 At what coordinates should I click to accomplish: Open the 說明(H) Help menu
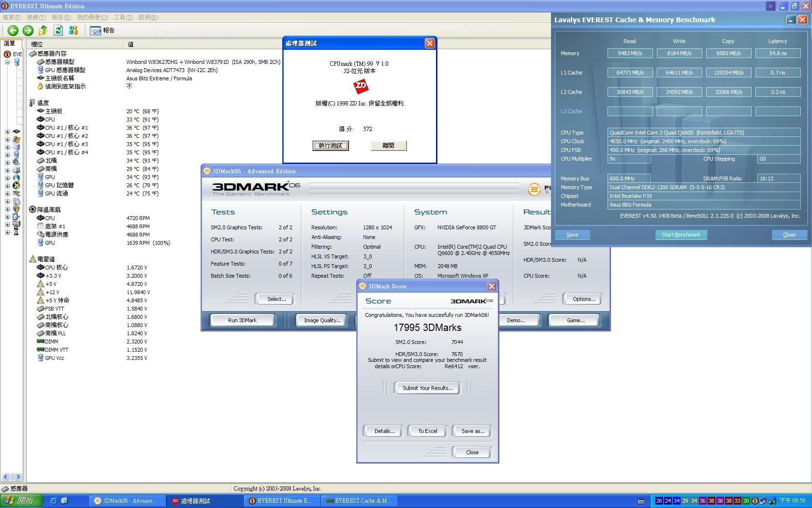click(148, 17)
